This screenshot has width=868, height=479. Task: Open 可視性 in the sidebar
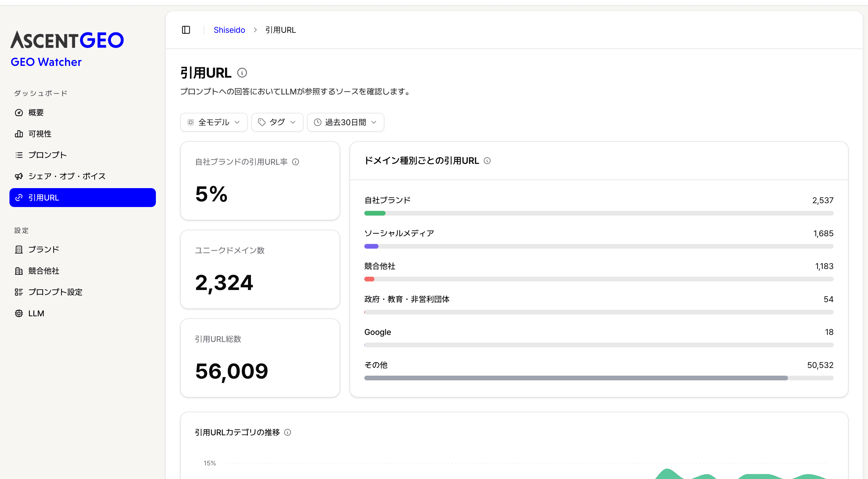(83, 134)
